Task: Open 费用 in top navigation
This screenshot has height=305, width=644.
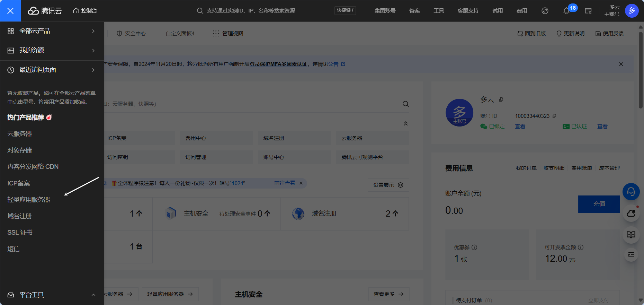Action: (x=521, y=11)
